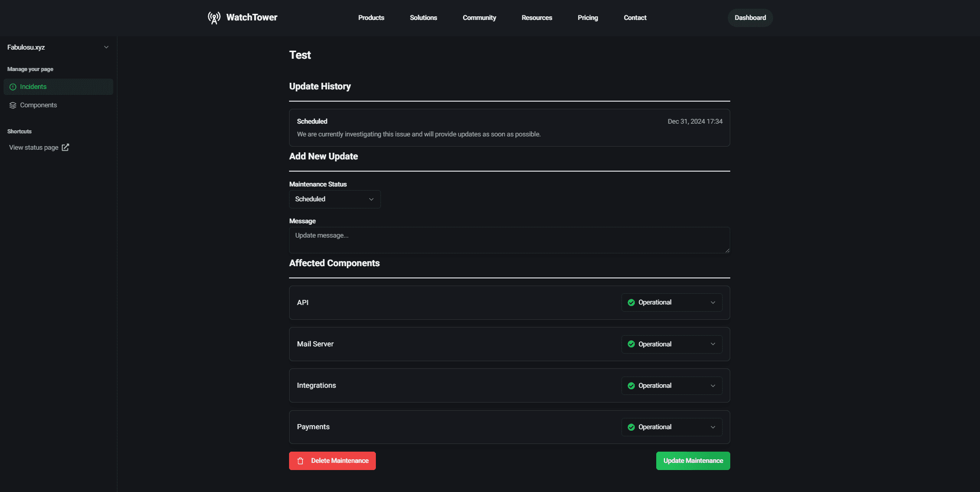Open the Maintenance Status dropdown
The width and height of the screenshot is (980, 492).
click(334, 199)
